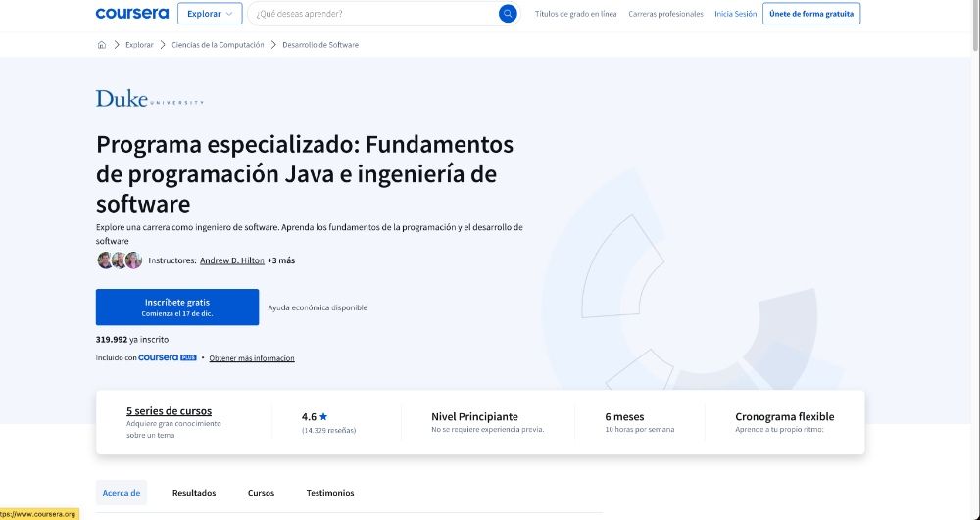Viewport: 980px width, 520px height.
Task: Click the program title heading
Action: click(305, 174)
